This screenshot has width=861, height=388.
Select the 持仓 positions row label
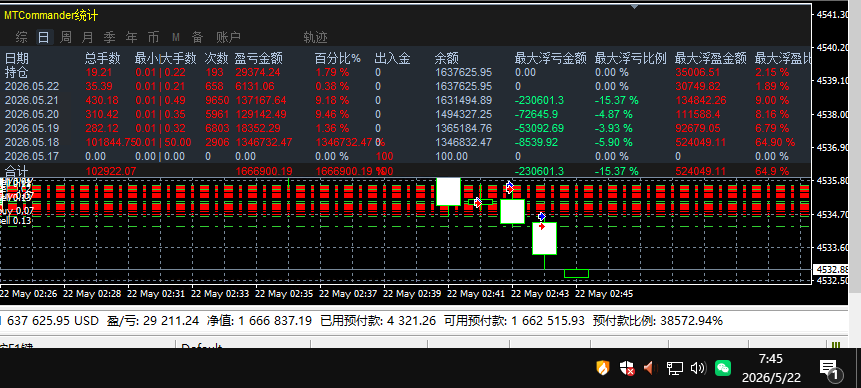[16, 72]
